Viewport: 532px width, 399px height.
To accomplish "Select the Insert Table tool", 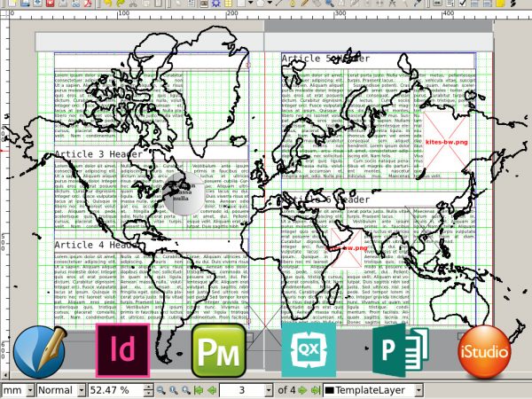I will point(228,3).
